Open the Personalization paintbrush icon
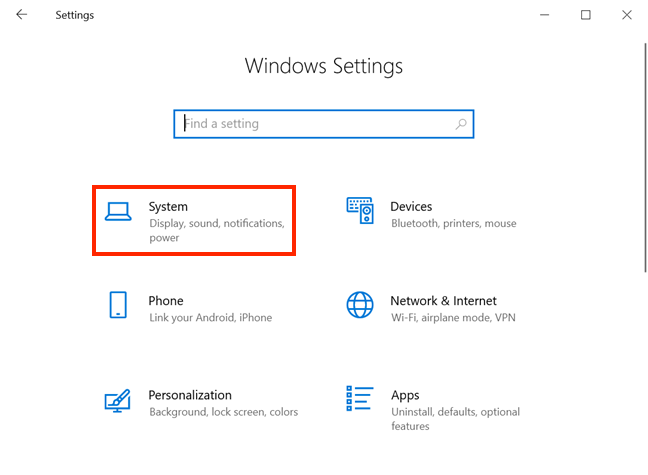This screenshot has width=648, height=475. (x=118, y=401)
